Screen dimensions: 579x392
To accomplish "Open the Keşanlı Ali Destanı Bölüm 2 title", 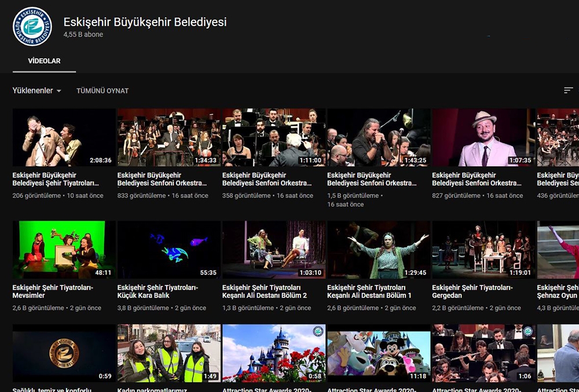I will [x=265, y=291].
